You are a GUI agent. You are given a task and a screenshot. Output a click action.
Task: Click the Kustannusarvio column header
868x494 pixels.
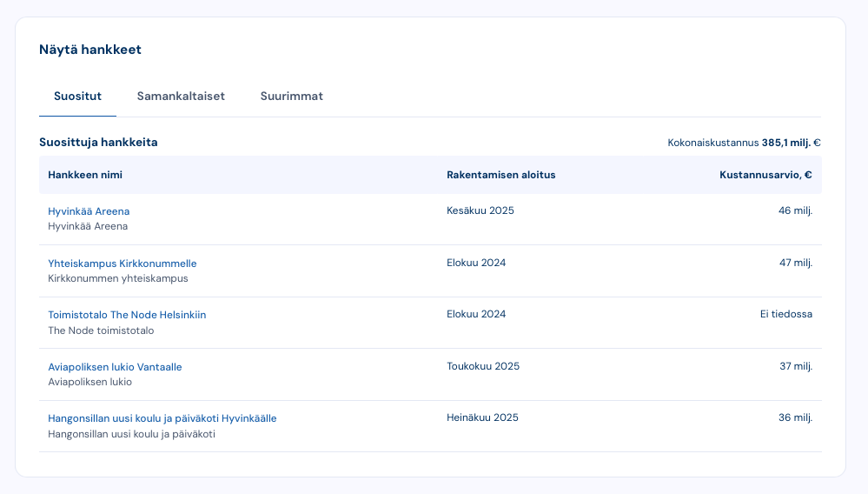pos(765,175)
